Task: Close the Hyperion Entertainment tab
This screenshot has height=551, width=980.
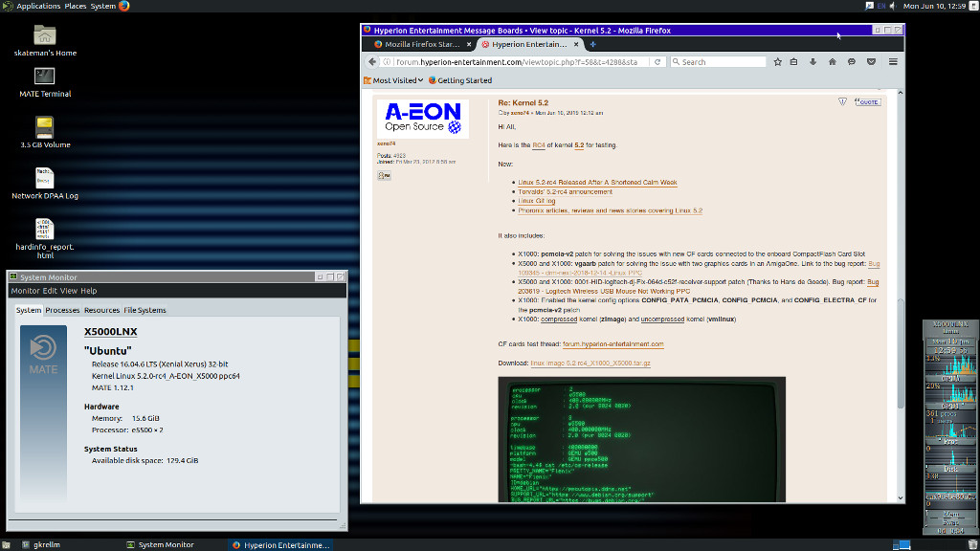Action: click(x=576, y=44)
